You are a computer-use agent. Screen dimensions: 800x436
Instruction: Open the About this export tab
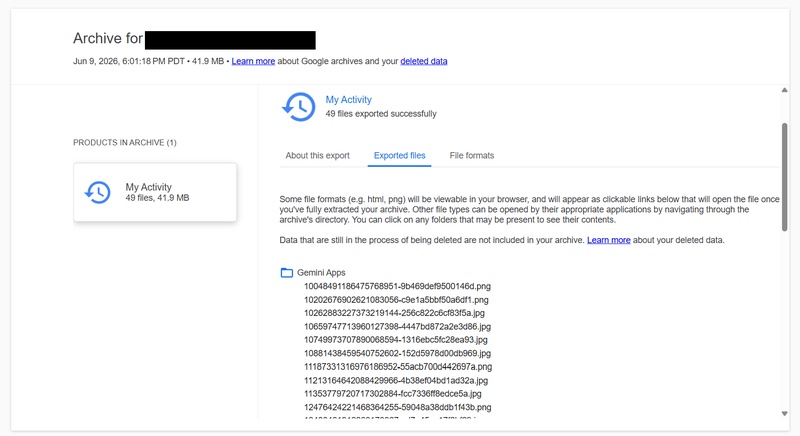(317, 156)
